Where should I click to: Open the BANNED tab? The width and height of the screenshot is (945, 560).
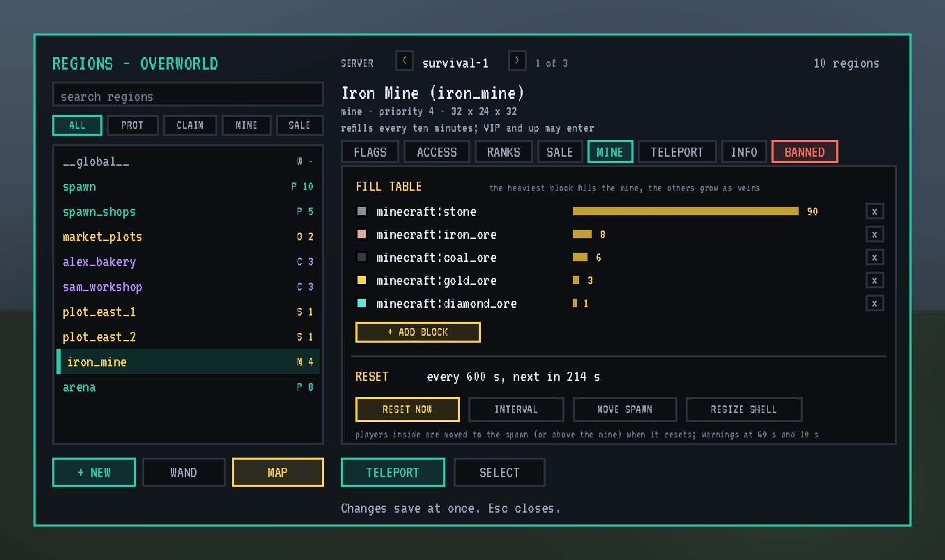[x=805, y=152]
